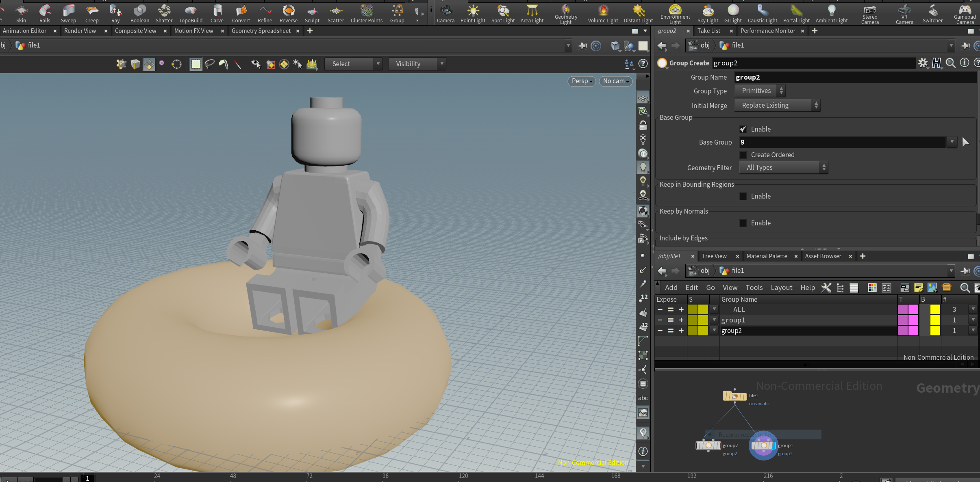The image size is (980, 482).
Task: Click the Add menu in network pane
Action: (671, 287)
